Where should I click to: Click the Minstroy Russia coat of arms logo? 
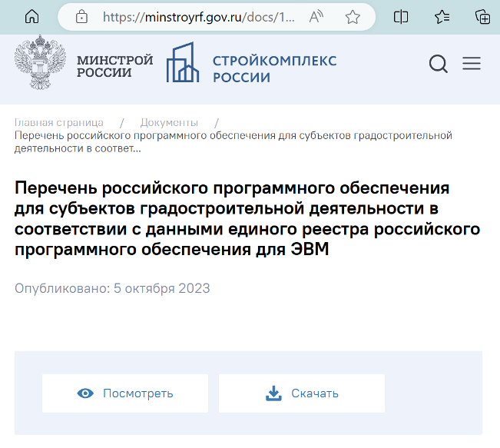[40, 62]
